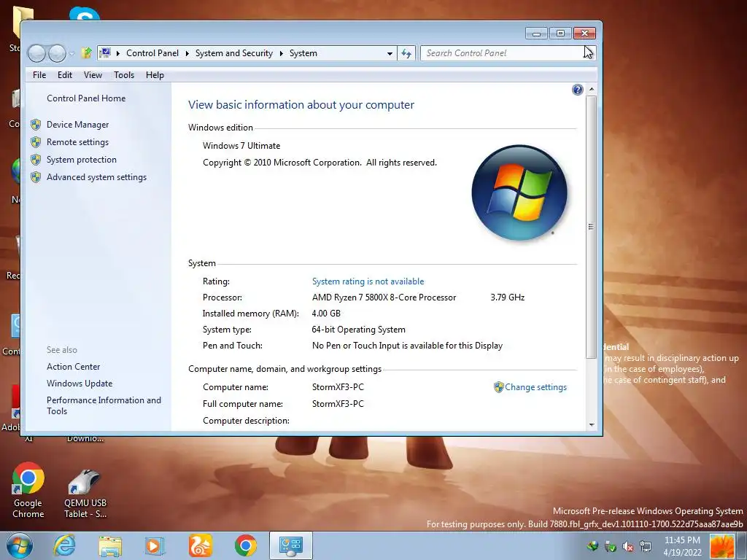
Task: Open Windows Media Player from taskbar
Action: (155, 545)
